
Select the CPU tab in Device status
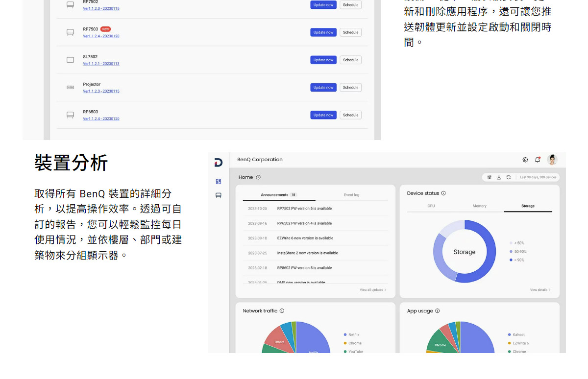[431, 206]
